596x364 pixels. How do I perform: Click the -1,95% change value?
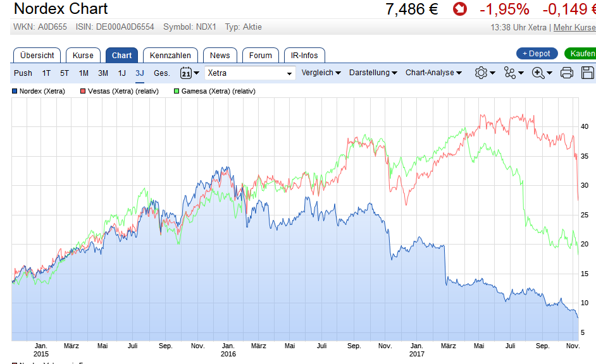pyautogui.click(x=504, y=9)
